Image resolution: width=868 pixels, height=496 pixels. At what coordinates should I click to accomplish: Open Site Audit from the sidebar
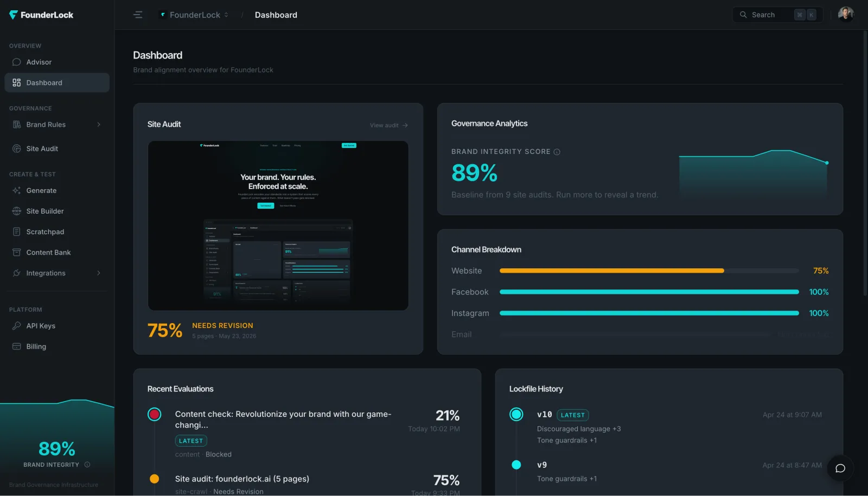(x=57, y=149)
